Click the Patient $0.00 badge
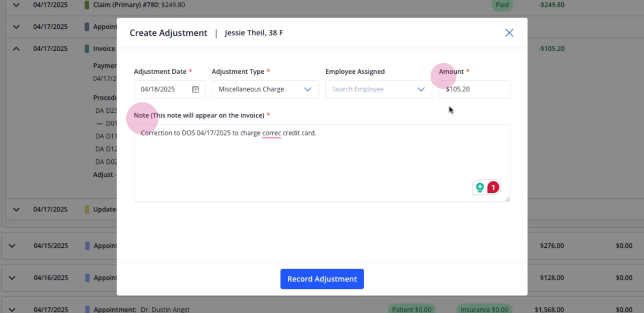 click(411, 309)
